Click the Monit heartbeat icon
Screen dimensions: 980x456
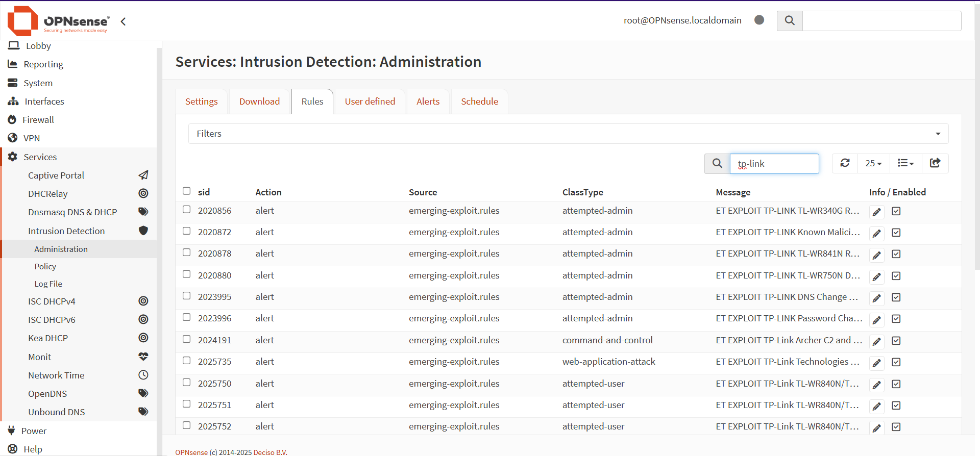pyautogui.click(x=143, y=357)
